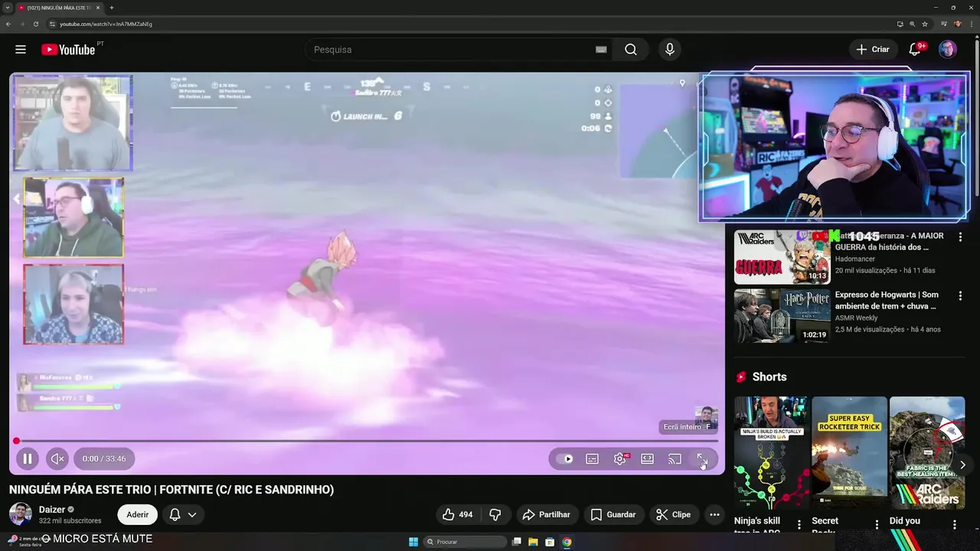Image resolution: width=980 pixels, height=551 pixels.
Task: Switch to theater mode
Action: point(648,459)
